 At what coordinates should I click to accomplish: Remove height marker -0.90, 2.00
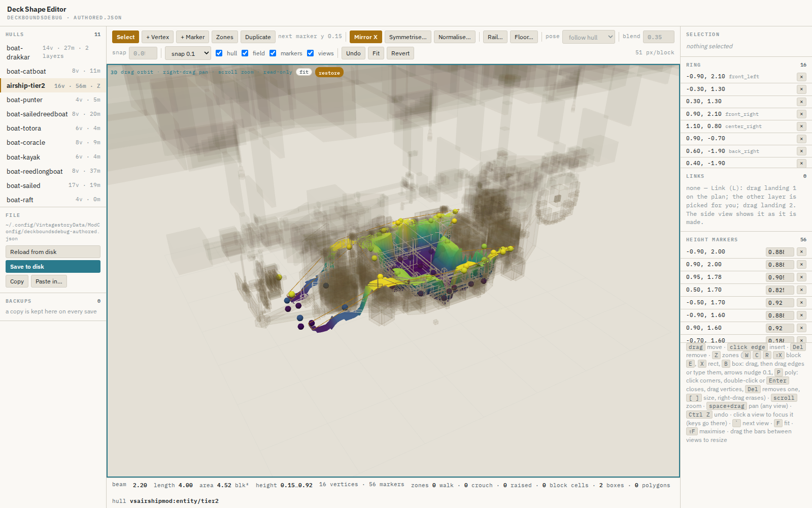click(801, 252)
